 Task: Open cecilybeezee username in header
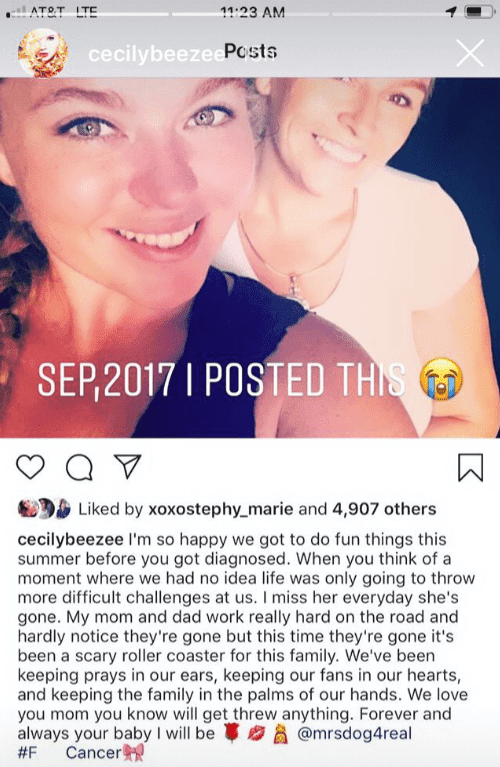[156, 54]
